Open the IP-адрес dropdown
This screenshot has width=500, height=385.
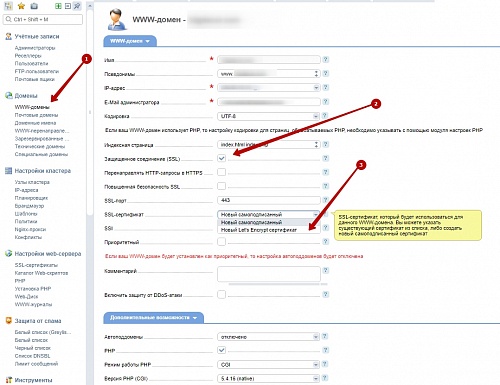click(268, 88)
